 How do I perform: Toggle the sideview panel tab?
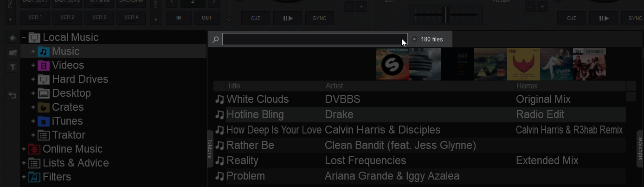640,149
